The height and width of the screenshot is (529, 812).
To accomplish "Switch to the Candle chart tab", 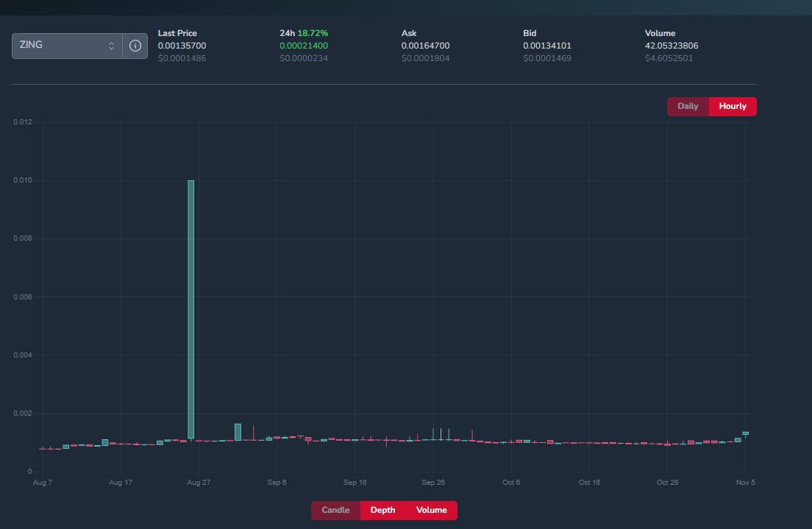I will (x=335, y=510).
